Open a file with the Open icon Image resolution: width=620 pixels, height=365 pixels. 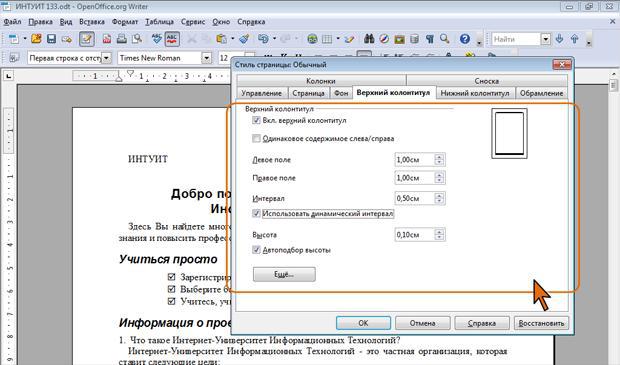36,39
